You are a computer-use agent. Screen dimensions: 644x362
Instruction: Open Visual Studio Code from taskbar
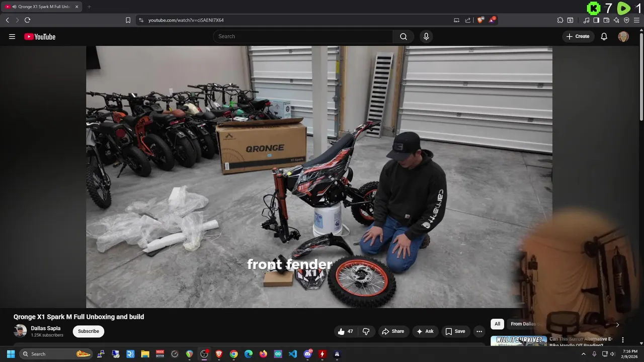pyautogui.click(x=293, y=354)
